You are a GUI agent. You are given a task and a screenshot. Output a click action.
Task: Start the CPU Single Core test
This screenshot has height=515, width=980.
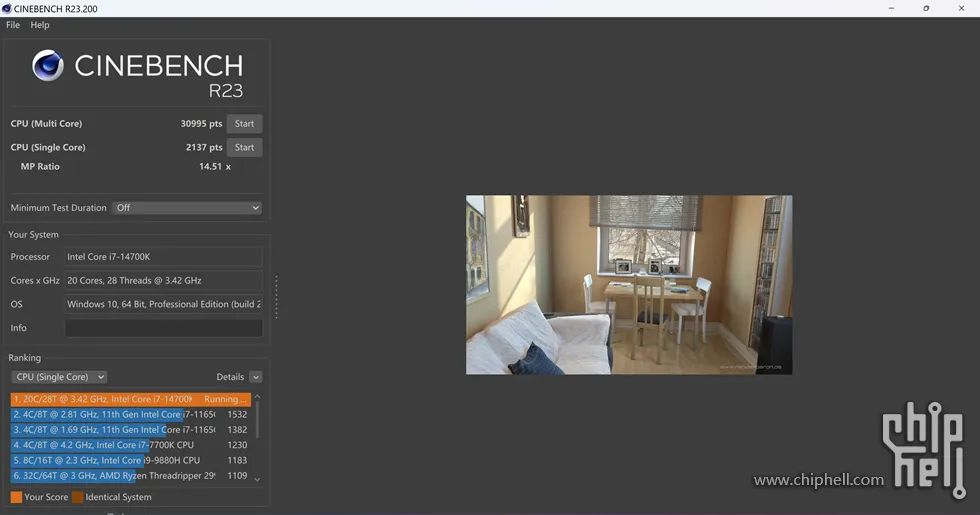(x=244, y=148)
